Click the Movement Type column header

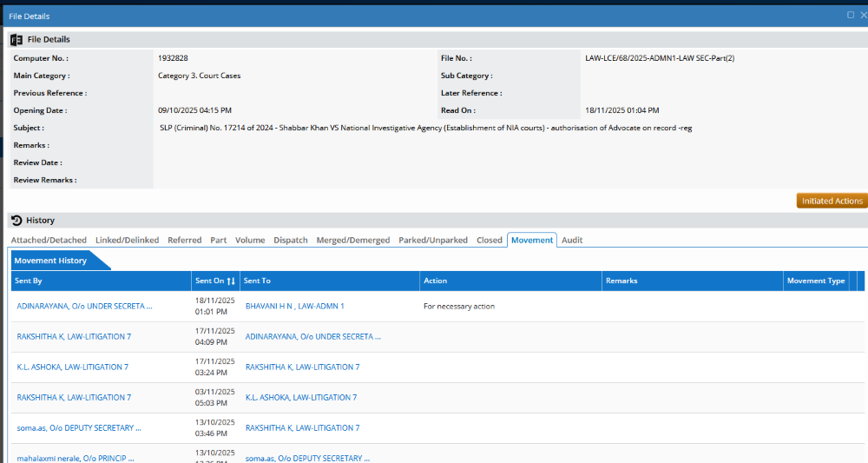tap(815, 281)
